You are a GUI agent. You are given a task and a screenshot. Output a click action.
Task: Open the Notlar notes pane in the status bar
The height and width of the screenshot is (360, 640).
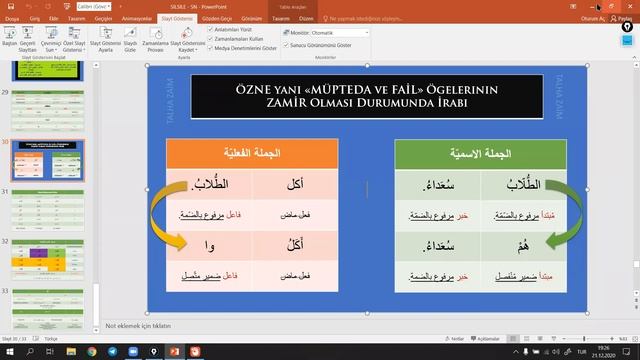pyautogui.click(x=454, y=339)
